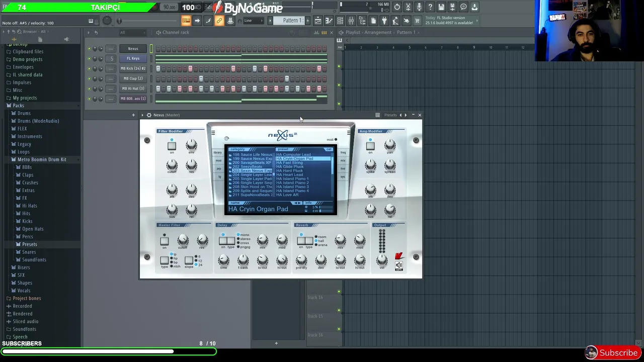Click channel rack graph editor bars icon
Viewport: 644px width, 362px height.
click(x=316, y=32)
